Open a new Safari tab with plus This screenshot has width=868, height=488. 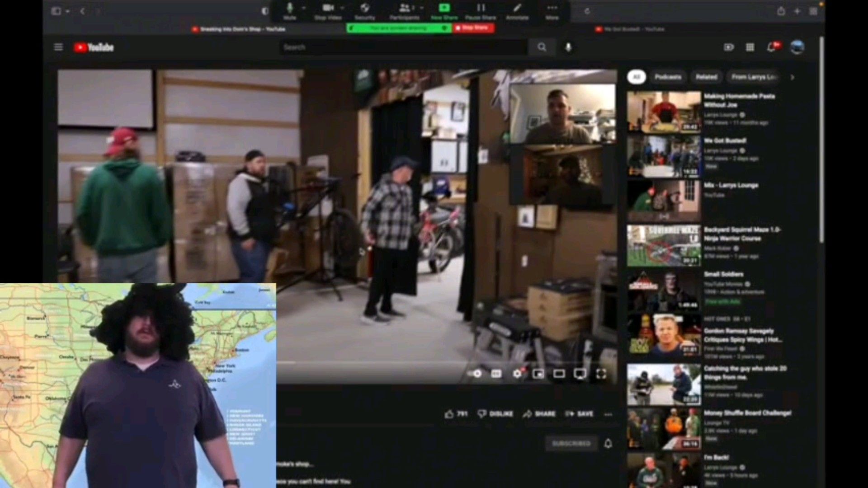pyautogui.click(x=797, y=11)
